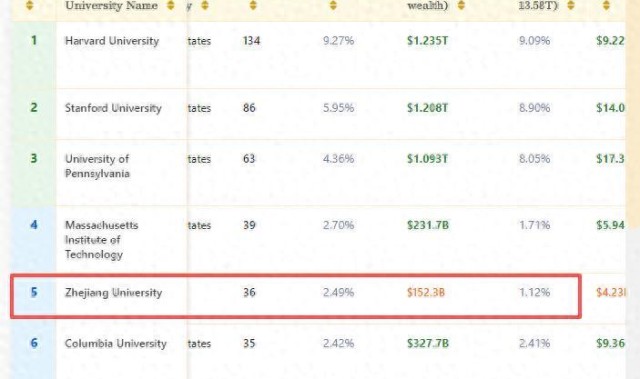Click the $1.208T wealth value
640x379 pixels.
[x=427, y=108]
